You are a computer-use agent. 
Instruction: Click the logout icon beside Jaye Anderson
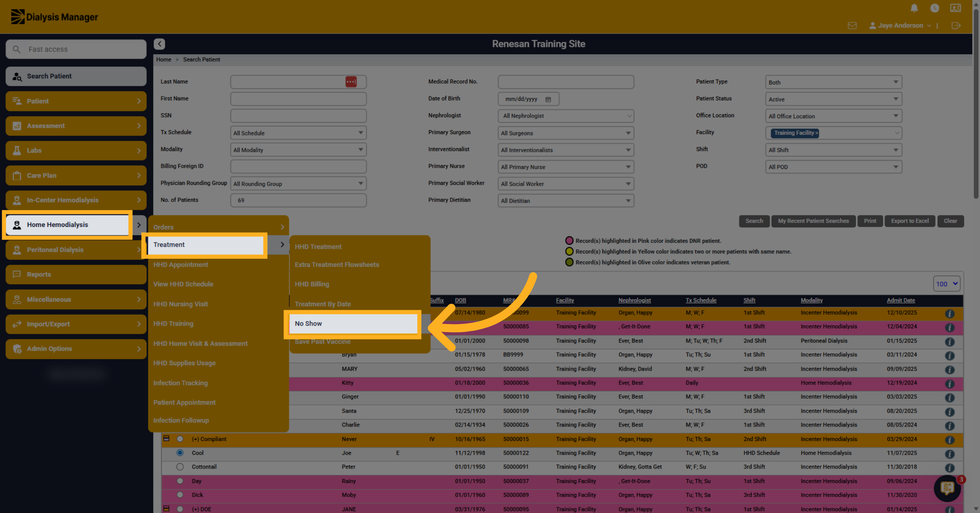point(956,26)
